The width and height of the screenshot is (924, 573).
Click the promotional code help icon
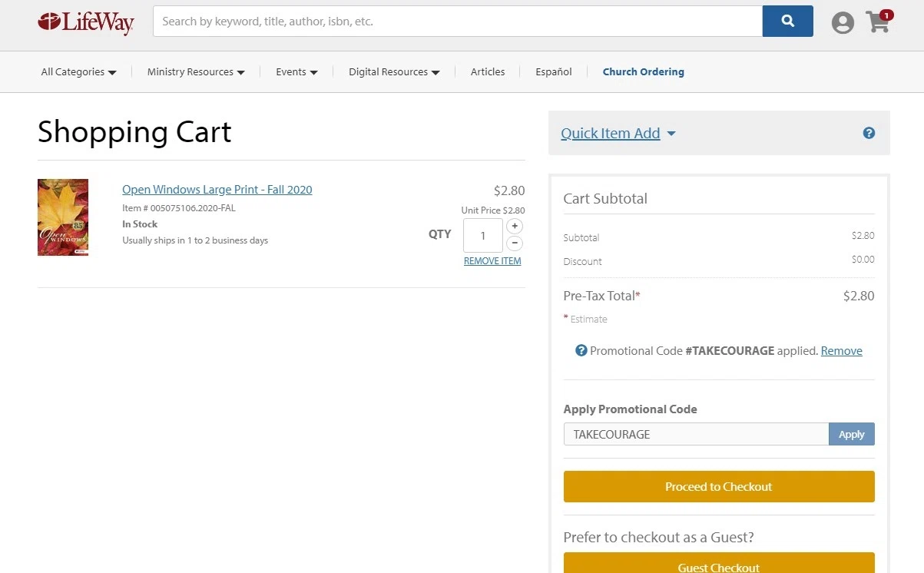[581, 350]
